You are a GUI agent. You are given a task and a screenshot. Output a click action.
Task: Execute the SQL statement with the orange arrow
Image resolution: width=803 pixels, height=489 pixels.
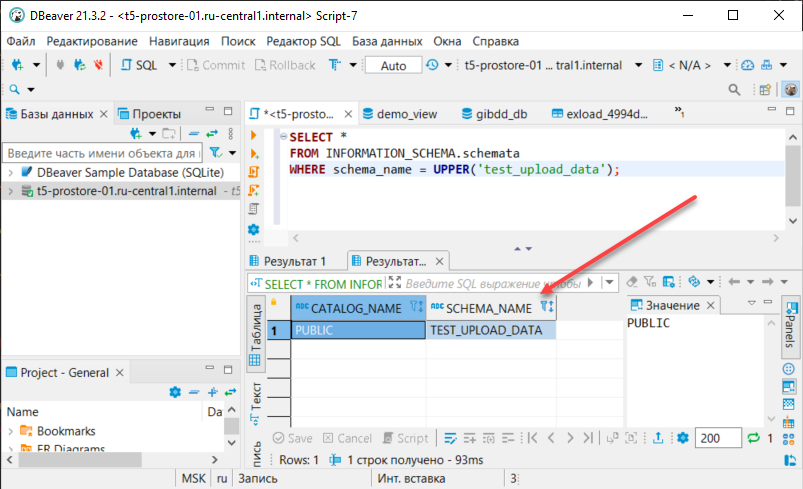[254, 135]
